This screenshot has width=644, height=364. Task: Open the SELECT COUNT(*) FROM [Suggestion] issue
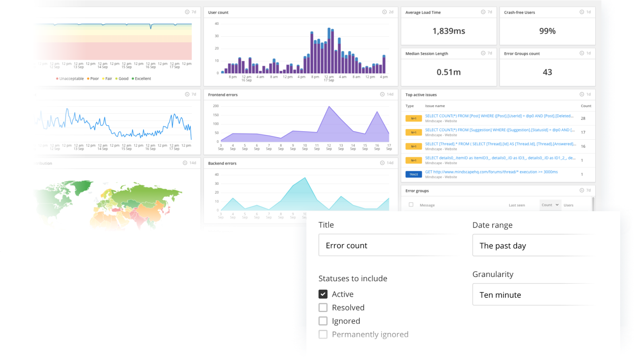(499, 130)
